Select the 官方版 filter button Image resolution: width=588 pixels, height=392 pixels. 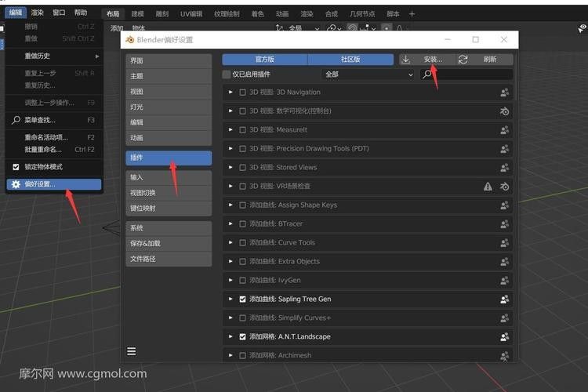tap(265, 60)
